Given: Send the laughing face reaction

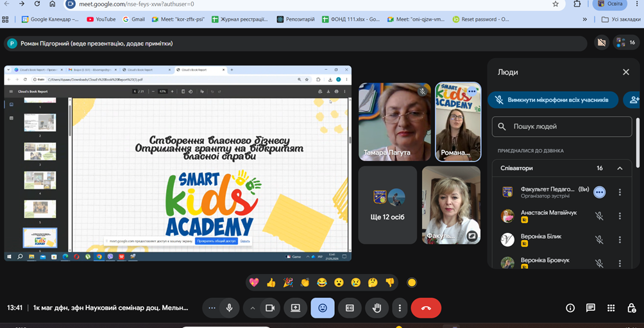Looking at the screenshot, I should pyautogui.click(x=322, y=282).
